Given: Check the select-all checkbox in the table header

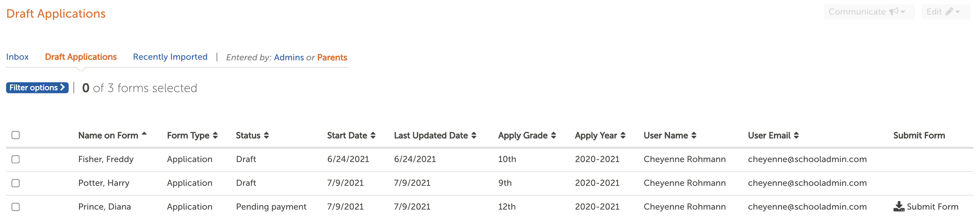Looking at the screenshot, I should tap(15, 135).
